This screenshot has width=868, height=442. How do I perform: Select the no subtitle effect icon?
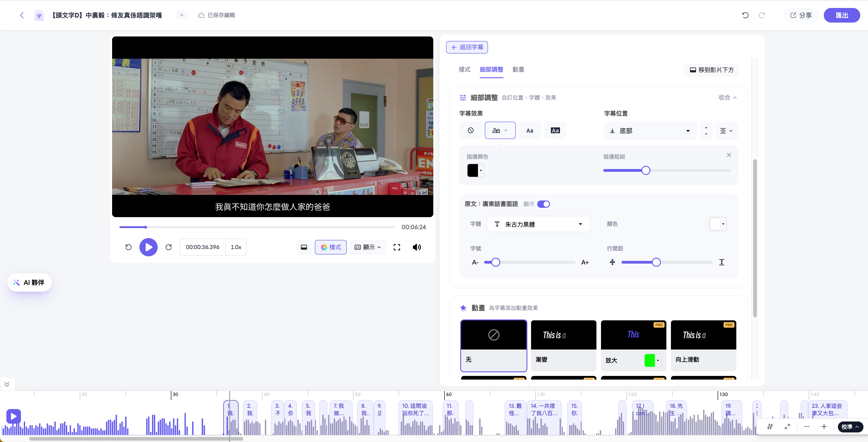coord(470,130)
